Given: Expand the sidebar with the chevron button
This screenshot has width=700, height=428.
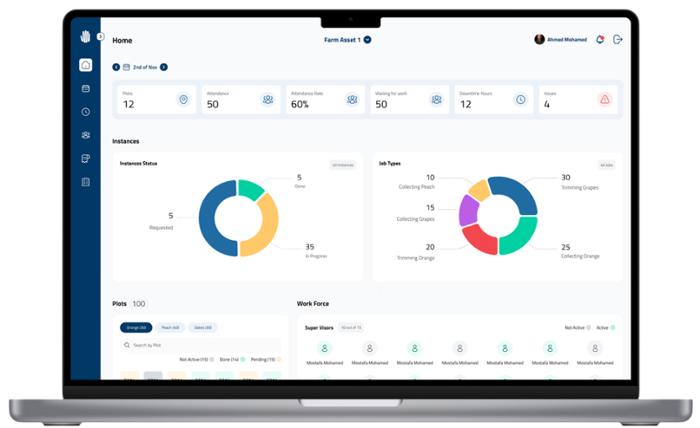Looking at the screenshot, I should tap(100, 37).
